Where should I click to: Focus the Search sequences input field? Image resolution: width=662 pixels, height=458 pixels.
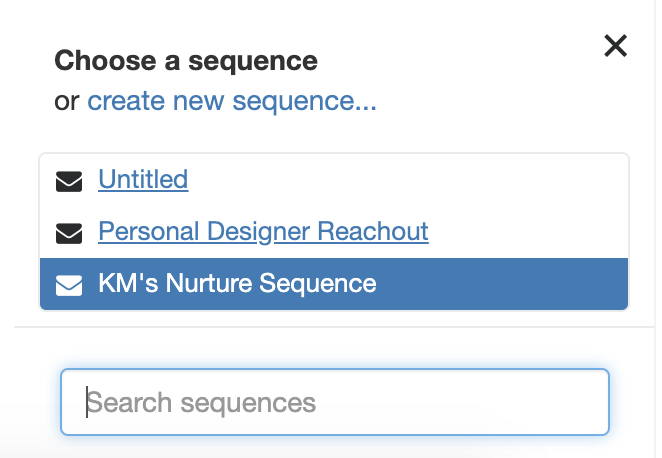[x=335, y=402]
